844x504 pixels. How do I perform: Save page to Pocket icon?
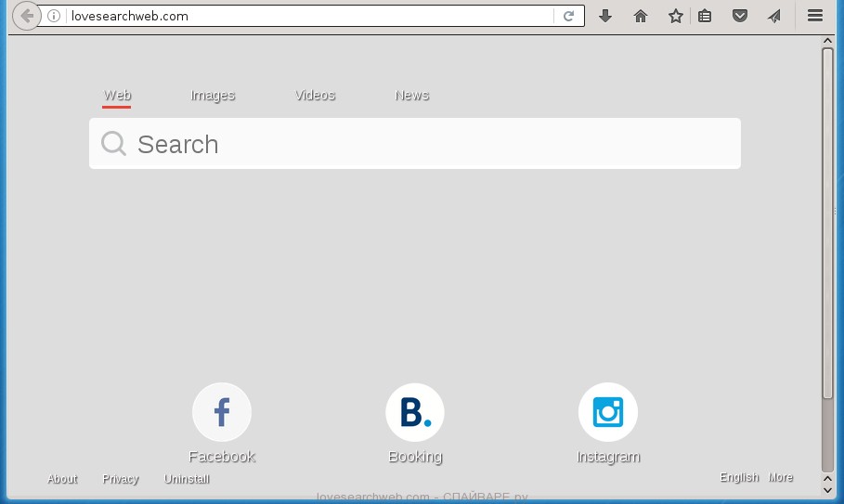coord(740,16)
